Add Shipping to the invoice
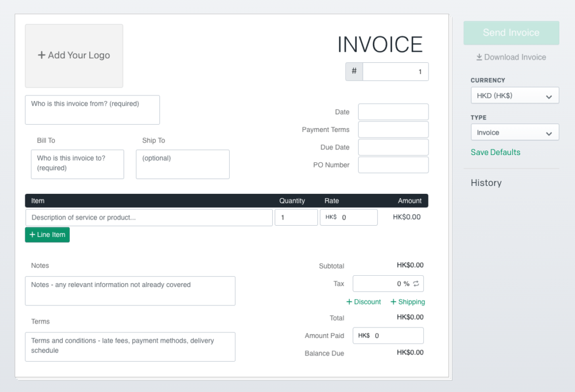Viewport: 575px width, 392px height. [x=408, y=302]
